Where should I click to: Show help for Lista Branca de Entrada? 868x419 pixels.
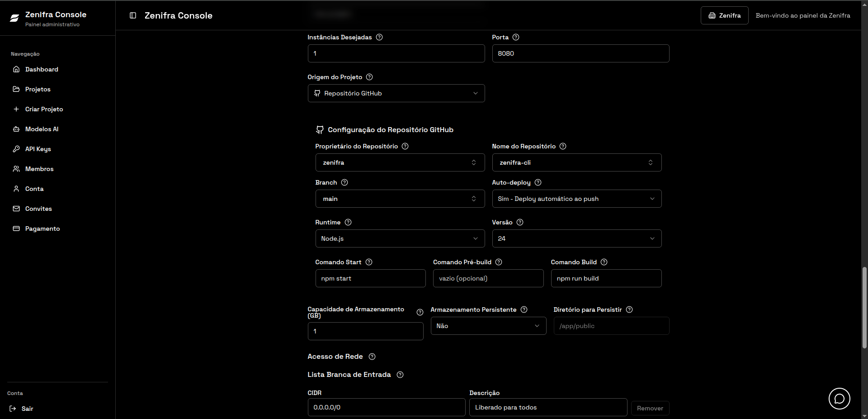pyautogui.click(x=400, y=375)
